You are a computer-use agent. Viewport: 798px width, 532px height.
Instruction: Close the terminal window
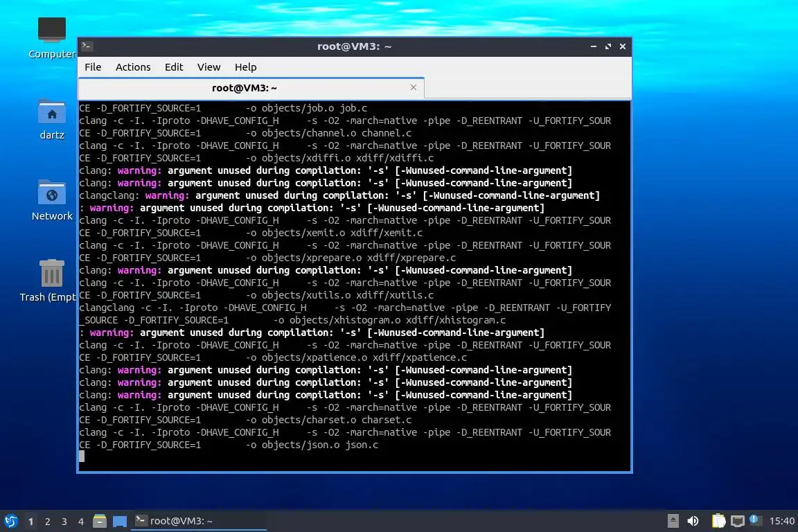(623, 46)
